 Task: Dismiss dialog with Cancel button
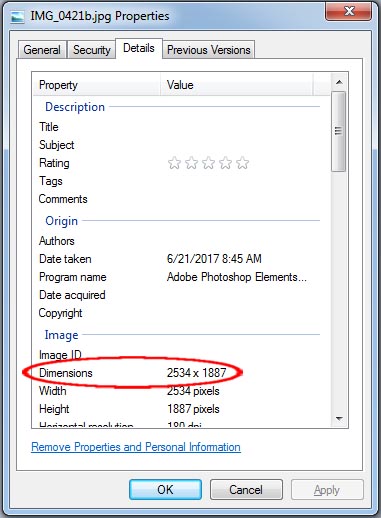(246, 490)
